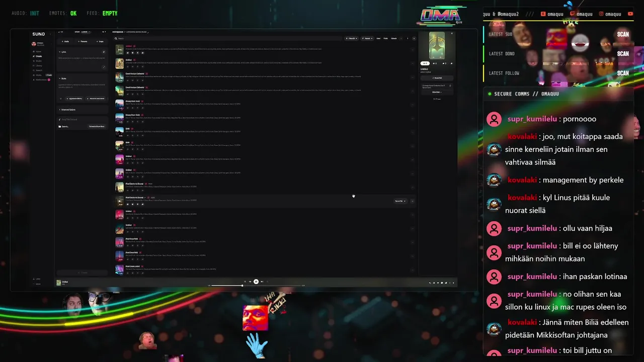Open Remix/Edit dropdown on the highlighted song row
644x362 pixels.
coord(400,201)
